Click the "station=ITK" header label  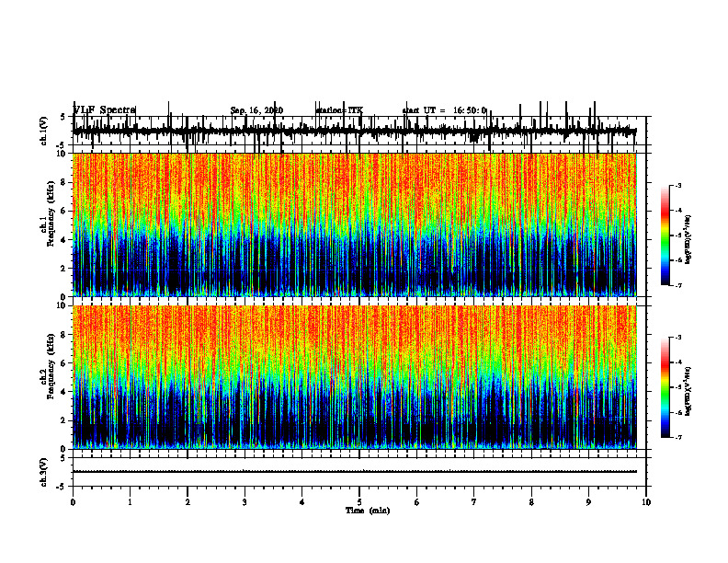(x=339, y=110)
